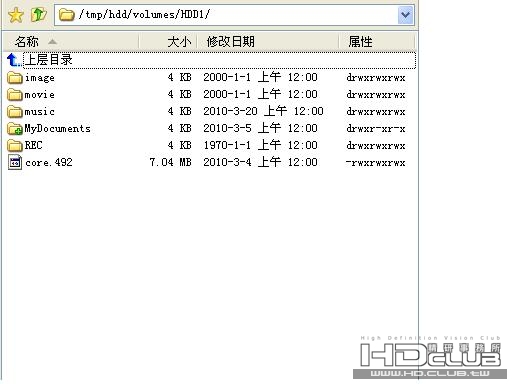Click the 1970-1-1 date of REC

pos(260,145)
